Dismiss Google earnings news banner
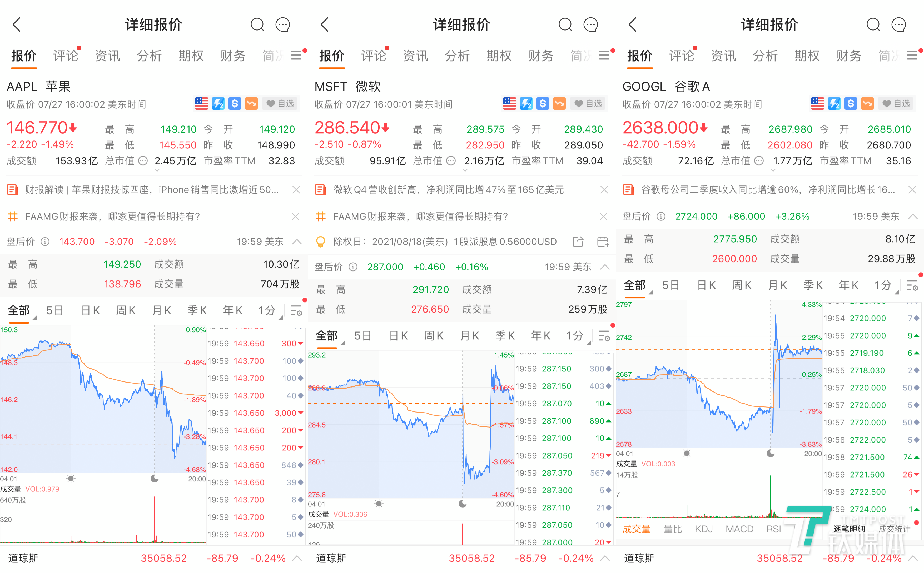Viewport: 924px width, 573px height. [x=912, y=189]
